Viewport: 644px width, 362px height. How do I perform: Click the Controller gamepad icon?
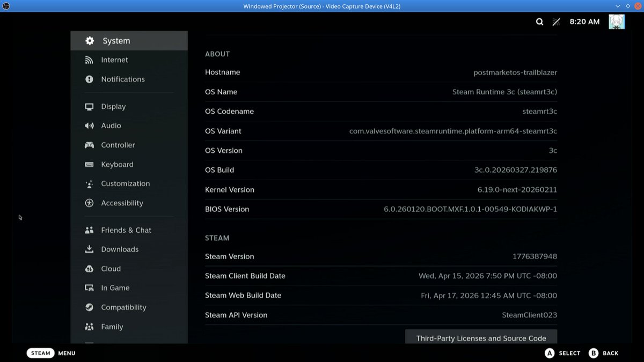click(90, 145)
